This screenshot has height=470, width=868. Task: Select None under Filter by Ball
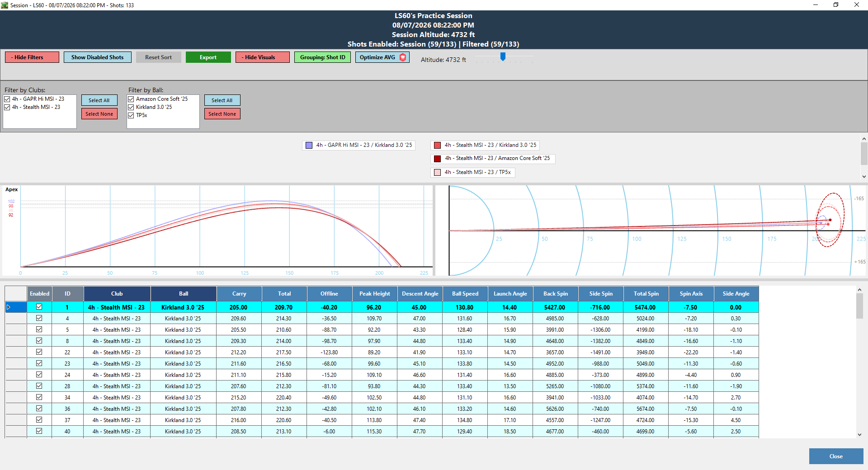[222, 114]
